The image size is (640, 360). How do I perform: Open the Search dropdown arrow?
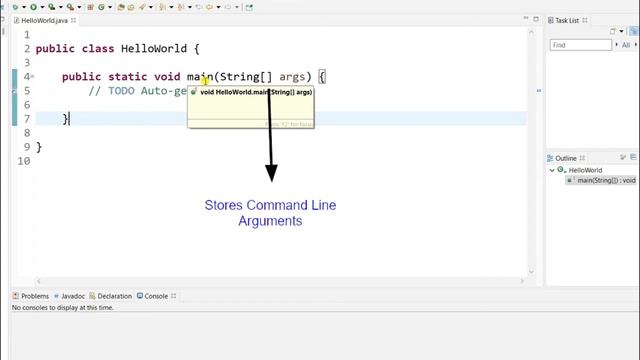[151, 7]
